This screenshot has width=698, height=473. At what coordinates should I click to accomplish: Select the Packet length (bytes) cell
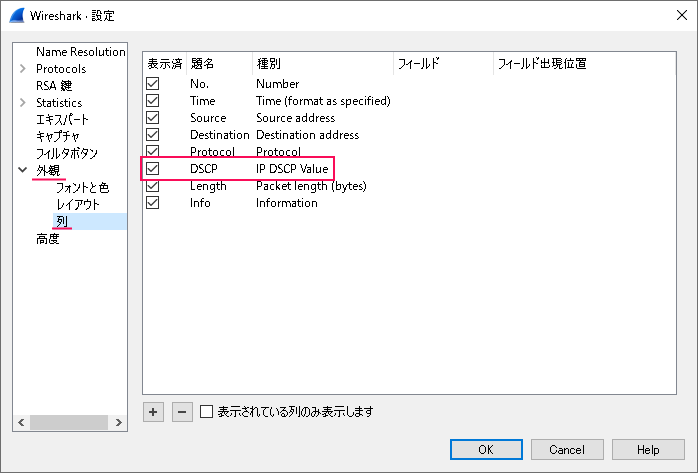(x=311, y=186)
